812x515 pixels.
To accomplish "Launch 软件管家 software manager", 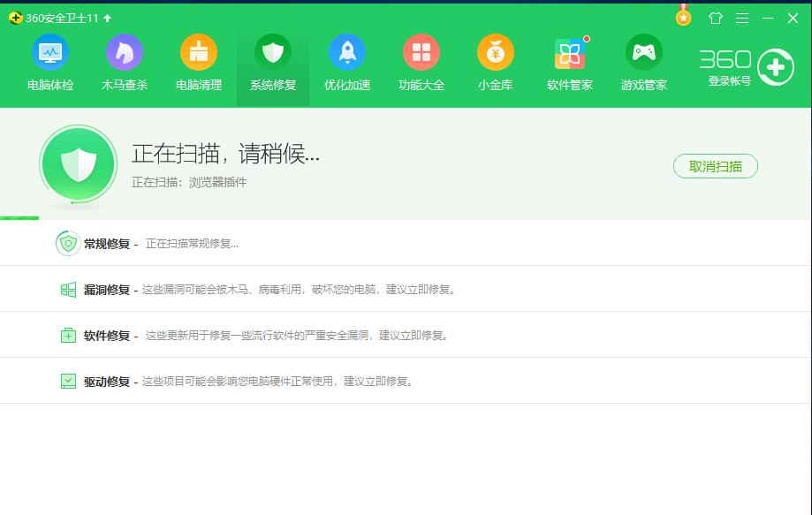I will [x=569, y=62].
